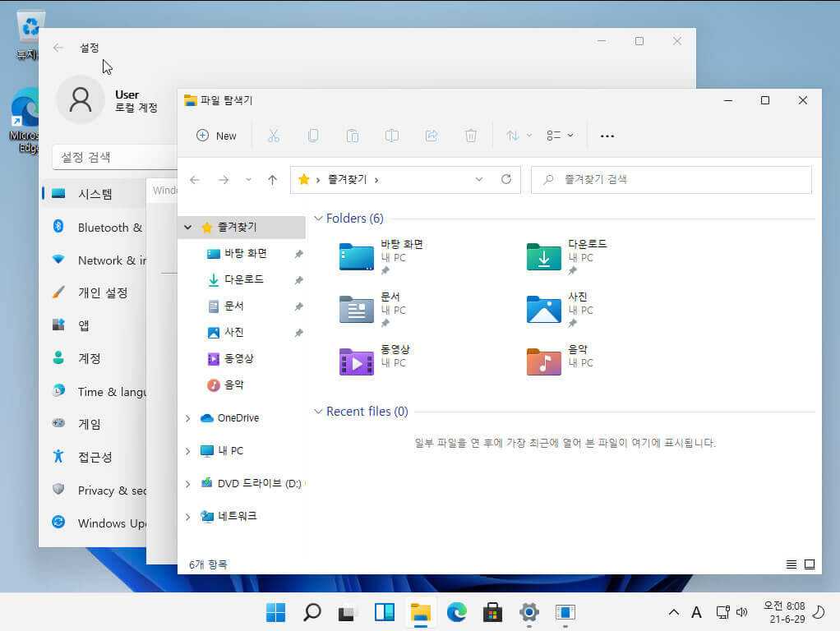The image size is (840, 631).
Task: Open the address bar history dropdown
Action: [x=479, y=179]
